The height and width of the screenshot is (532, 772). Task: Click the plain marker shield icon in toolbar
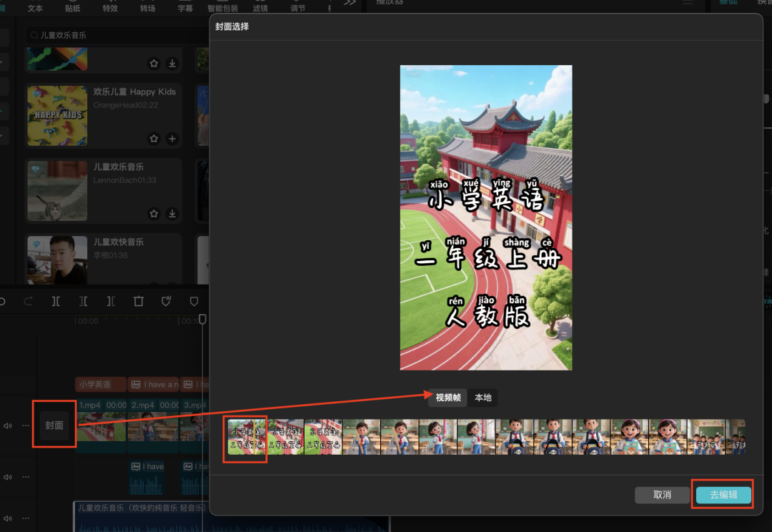[x=194, y=302]
